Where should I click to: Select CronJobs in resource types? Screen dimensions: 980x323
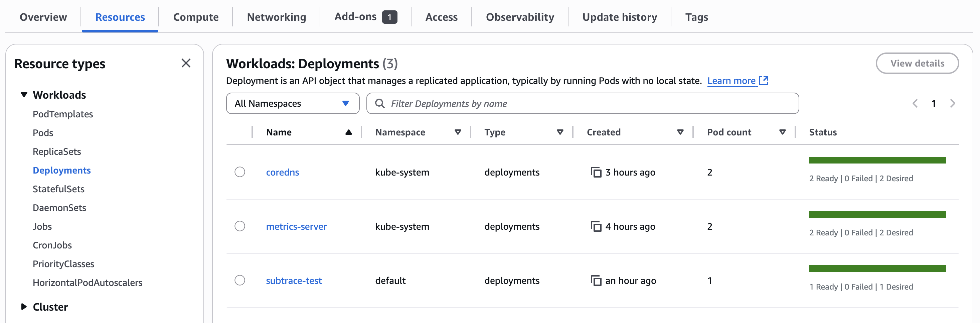click(x=52, y=245)
